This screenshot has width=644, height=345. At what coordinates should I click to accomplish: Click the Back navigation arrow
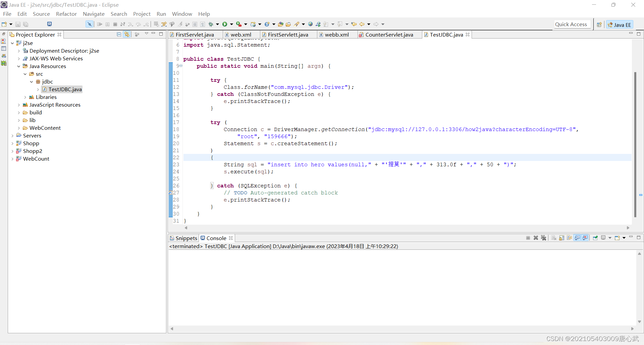pos(362,24)
